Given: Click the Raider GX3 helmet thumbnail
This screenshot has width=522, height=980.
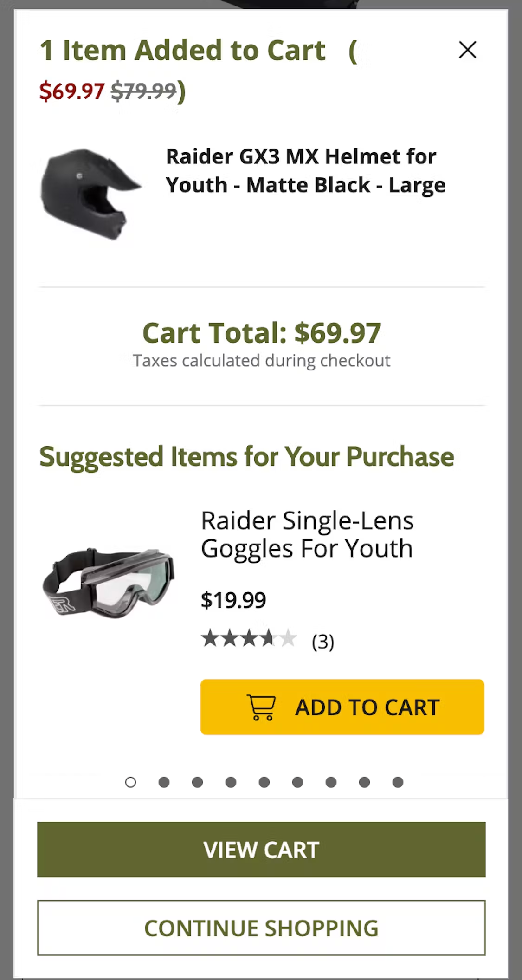Looking at the screenshot, I should coord(90,194).
